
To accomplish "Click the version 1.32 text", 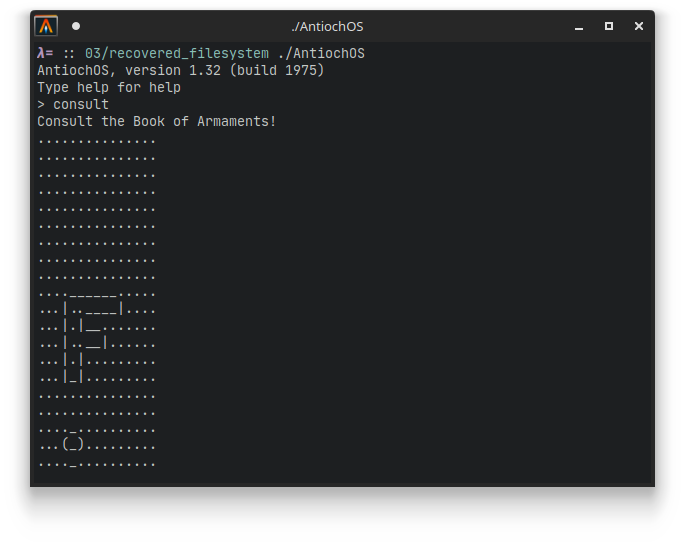I will click(173, 70).
